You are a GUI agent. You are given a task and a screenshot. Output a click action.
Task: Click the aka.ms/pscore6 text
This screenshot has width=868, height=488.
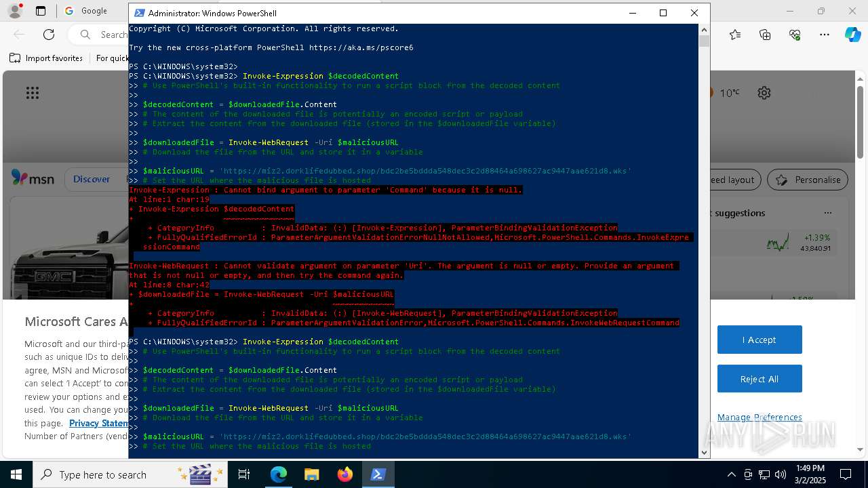361,47
